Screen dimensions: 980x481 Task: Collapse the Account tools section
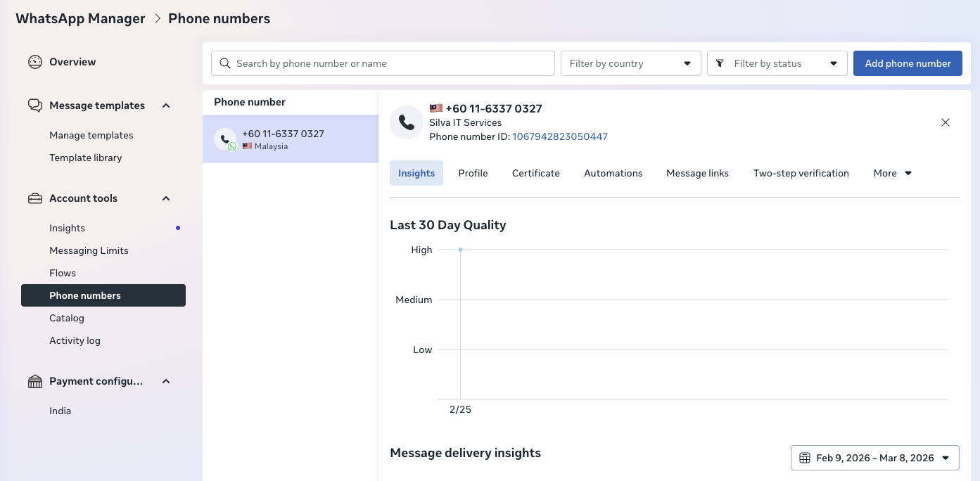[166, 198]
